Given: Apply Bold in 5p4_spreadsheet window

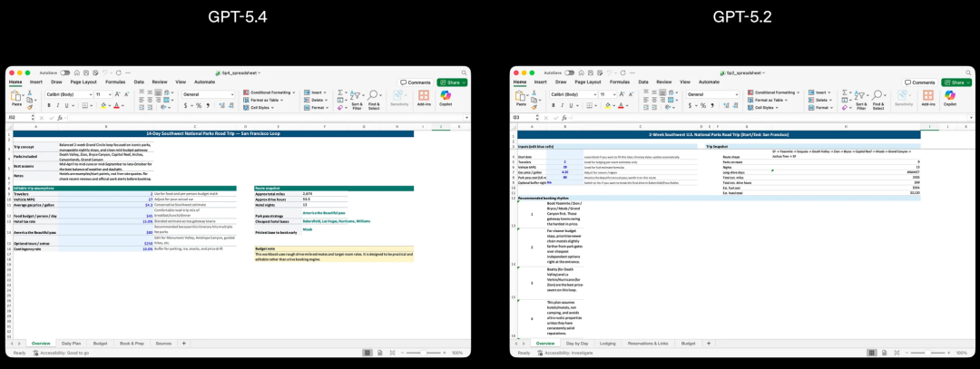Looking at the screenshot, I should [x=49, y=105].
